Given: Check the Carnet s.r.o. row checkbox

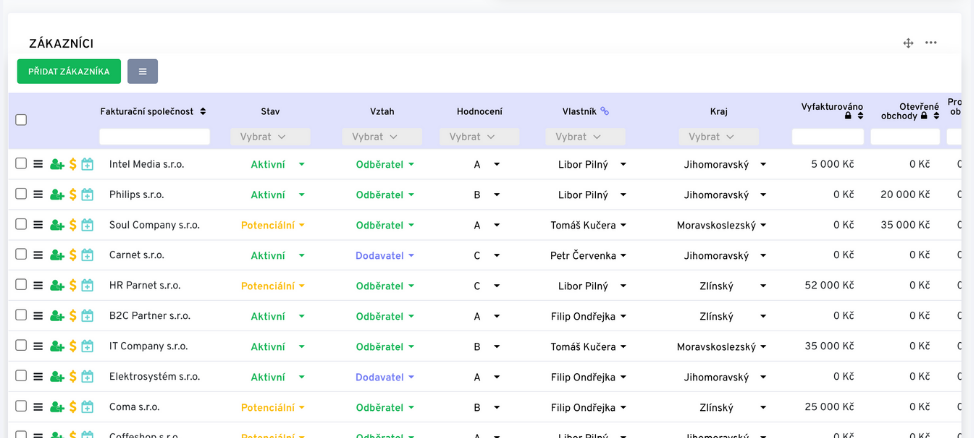Looking at the screenshot, I should [21, 254].
